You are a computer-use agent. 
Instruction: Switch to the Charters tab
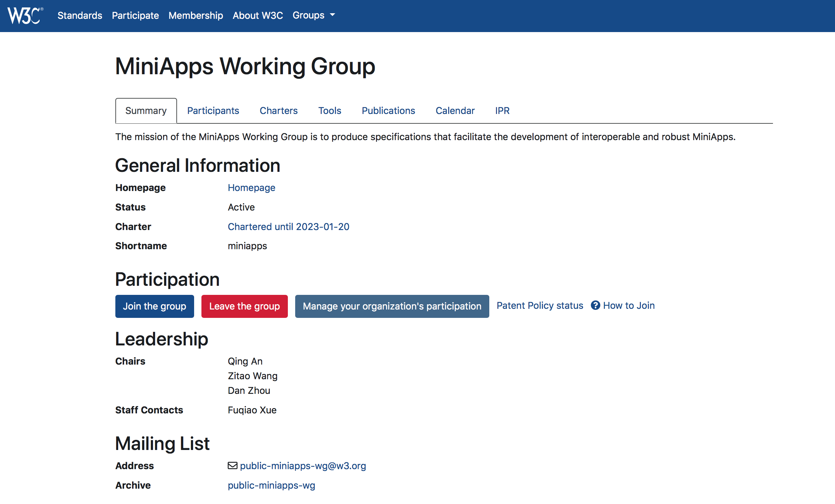coord(278,111)
